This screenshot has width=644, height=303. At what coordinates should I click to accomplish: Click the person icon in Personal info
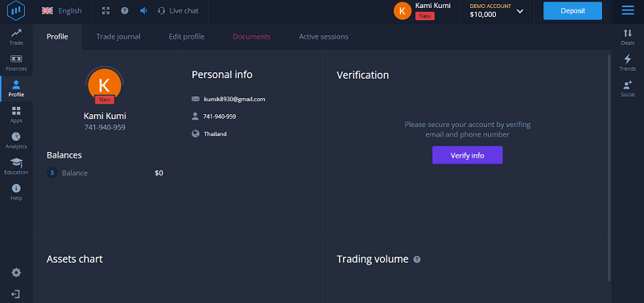(x=195, y=117)
